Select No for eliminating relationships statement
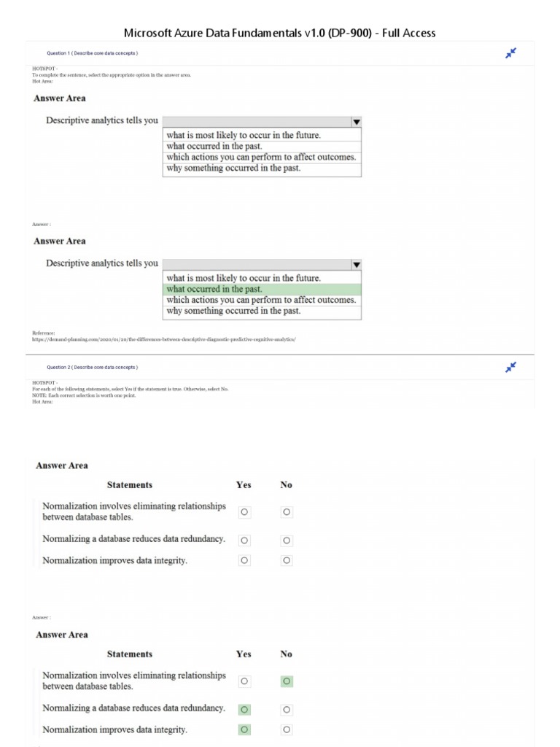 (287, 512)
